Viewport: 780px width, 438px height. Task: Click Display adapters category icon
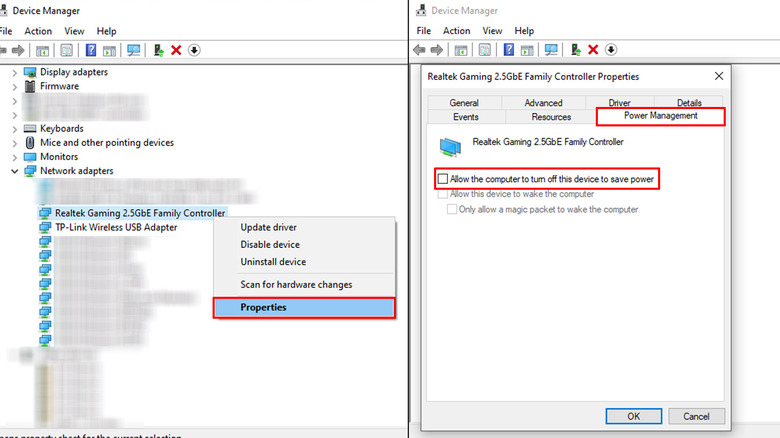coord(30,72)
